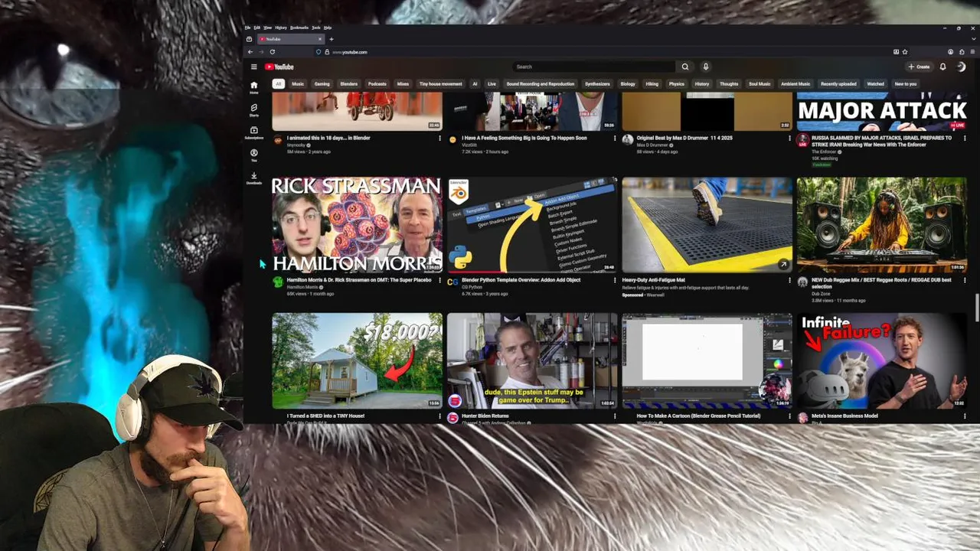Open 'Meta's Insane Business Model' title
Screen dimensions: 980x551
pyautogui.click(x=846, y=416)
